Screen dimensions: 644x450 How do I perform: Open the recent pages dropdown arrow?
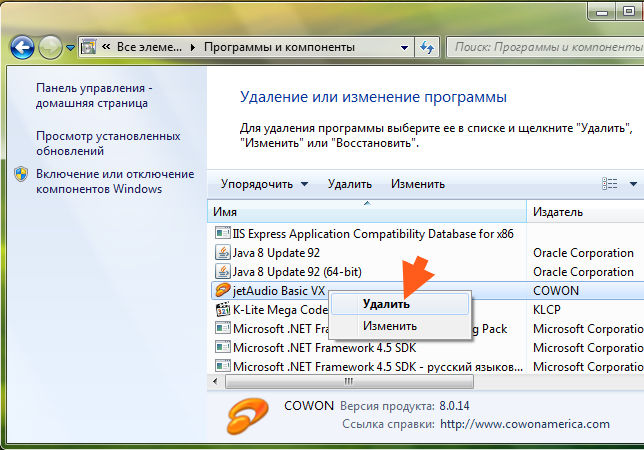(x=70, y=48)
